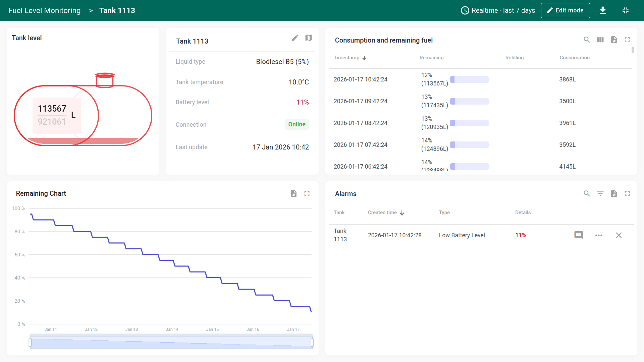This screenshot has height=362, width=644.
Task: Expand Remaining Chart to fullscreen
Action: click(307, 194)
